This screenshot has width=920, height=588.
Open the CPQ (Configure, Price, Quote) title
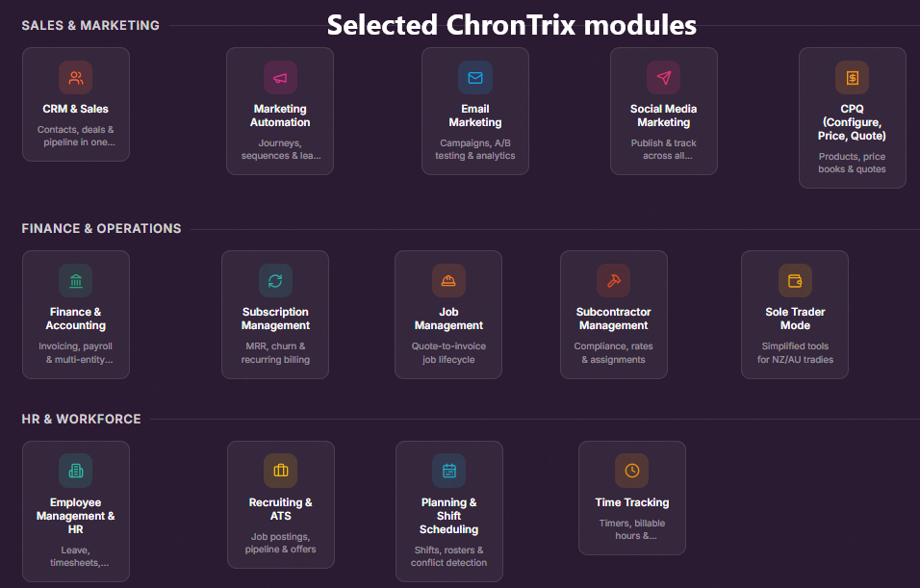[x=852, y=122]
